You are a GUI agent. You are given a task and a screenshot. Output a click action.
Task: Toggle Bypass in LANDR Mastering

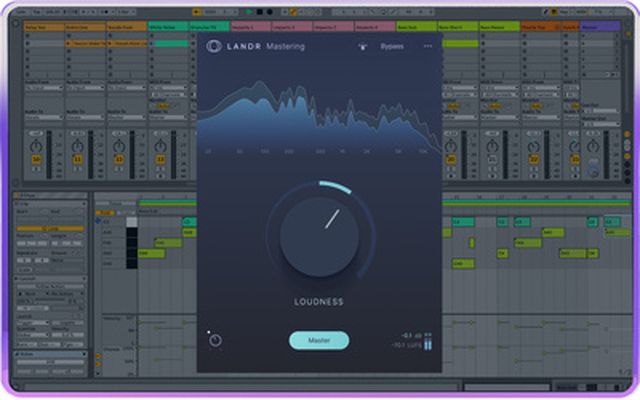click(x=392, y=47)
